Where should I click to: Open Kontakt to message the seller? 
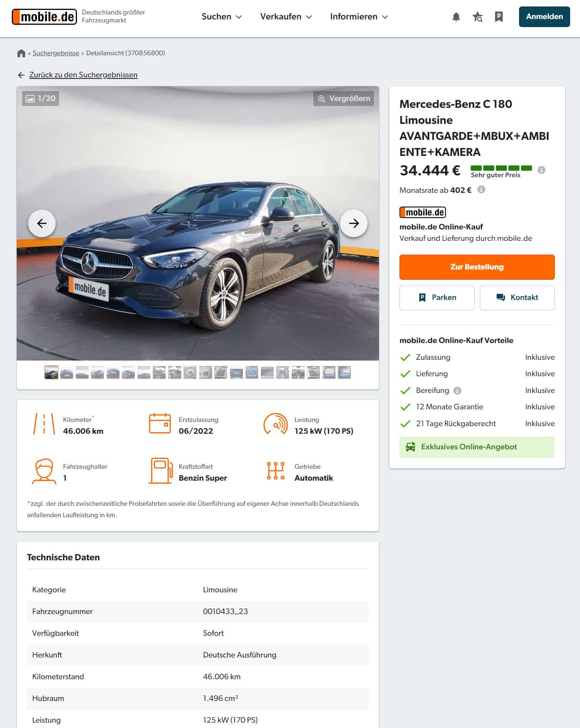(517, 298)
